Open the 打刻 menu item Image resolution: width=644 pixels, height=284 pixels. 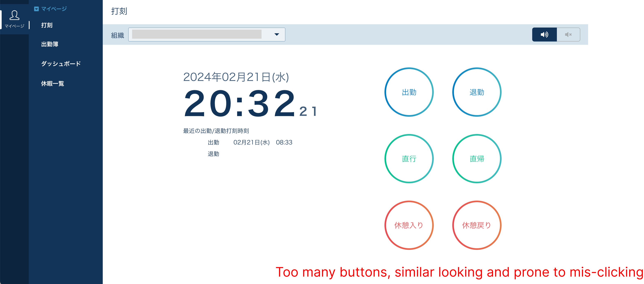tap(47, 25)
